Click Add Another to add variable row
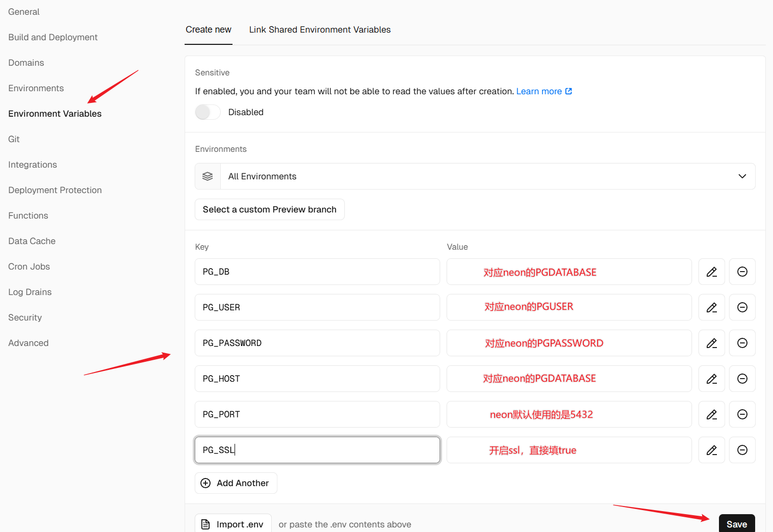This screenshot has height=532, width=773. click(x=236, y=483)
